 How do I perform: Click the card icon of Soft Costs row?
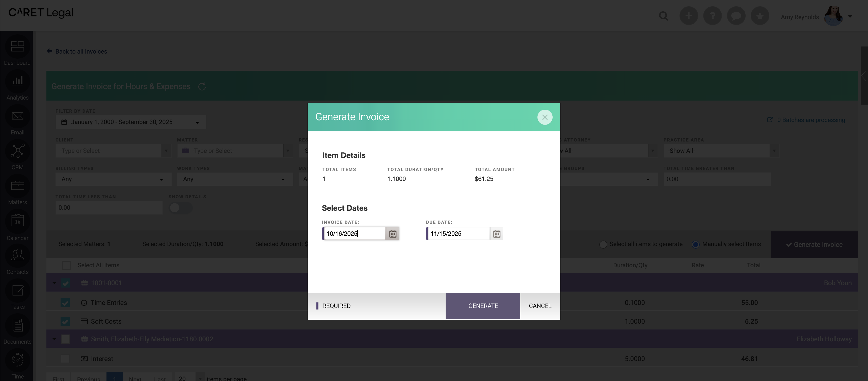(x=84, y=321)
